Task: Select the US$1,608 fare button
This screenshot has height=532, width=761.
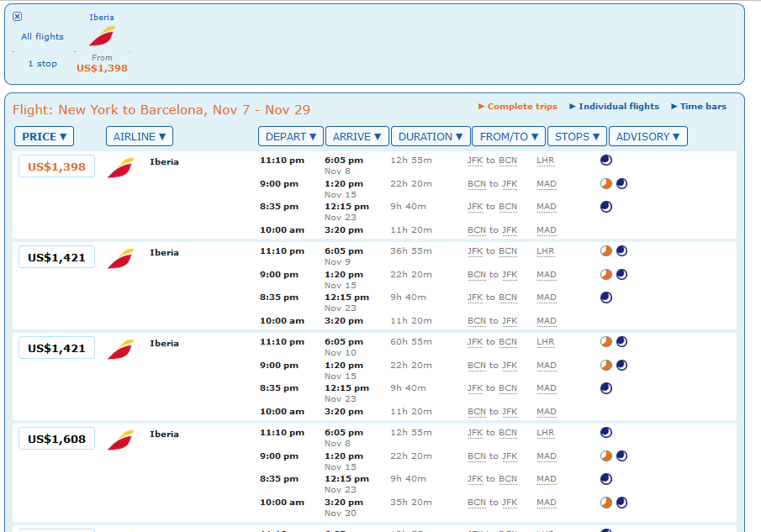Action: [57, 439]
